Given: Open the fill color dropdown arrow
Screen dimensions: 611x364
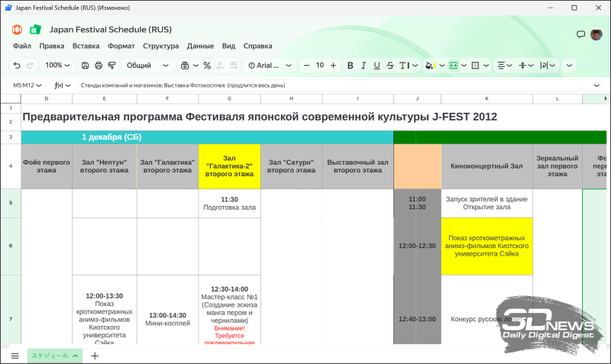Looking at the screenshot, I should (x=442, y=66).
